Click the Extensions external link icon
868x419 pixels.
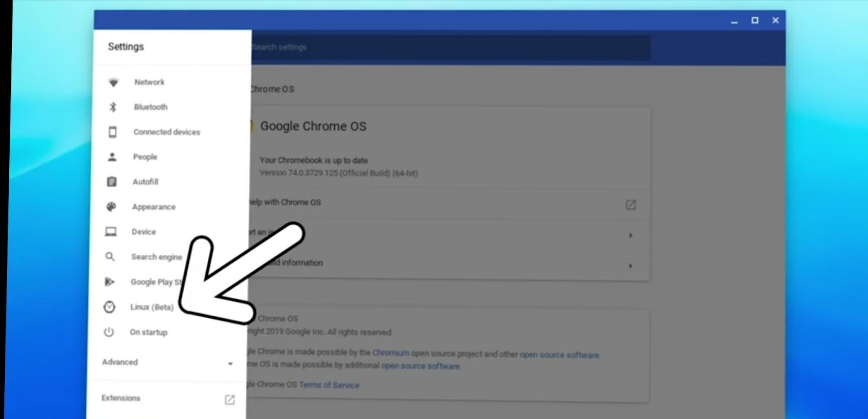(x=229, y=399)
